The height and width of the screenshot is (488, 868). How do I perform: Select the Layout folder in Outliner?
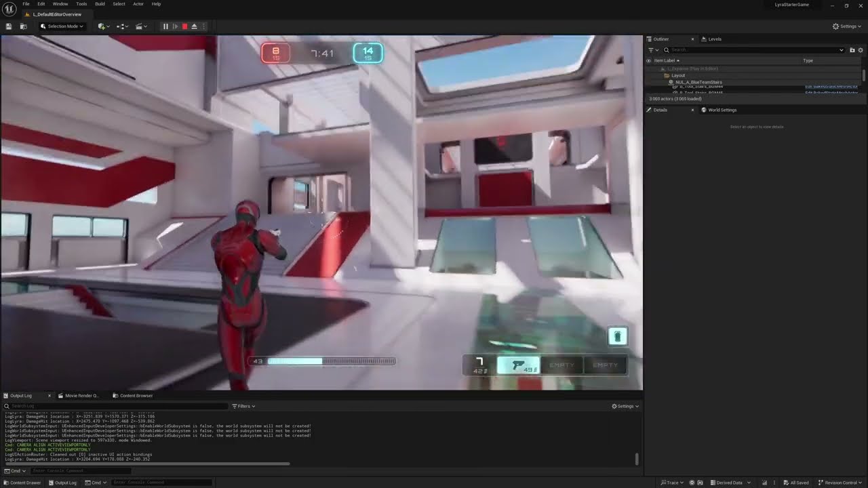[678, 75]
